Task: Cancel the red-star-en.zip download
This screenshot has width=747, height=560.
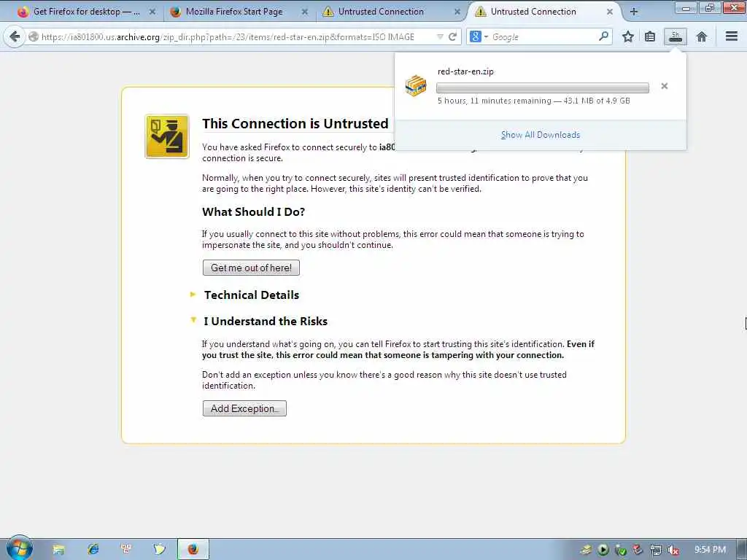Action: [664, 86]
